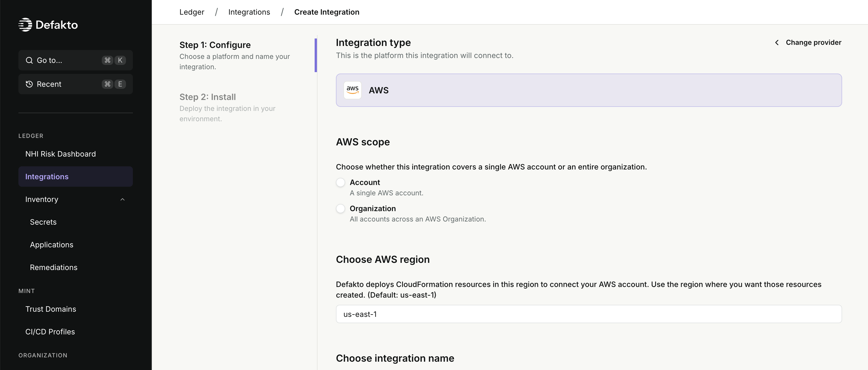The width and height of the screenshot is (868, 370).
Task: Click the search magnifier icon in Go to
Action: click(29, 60)
